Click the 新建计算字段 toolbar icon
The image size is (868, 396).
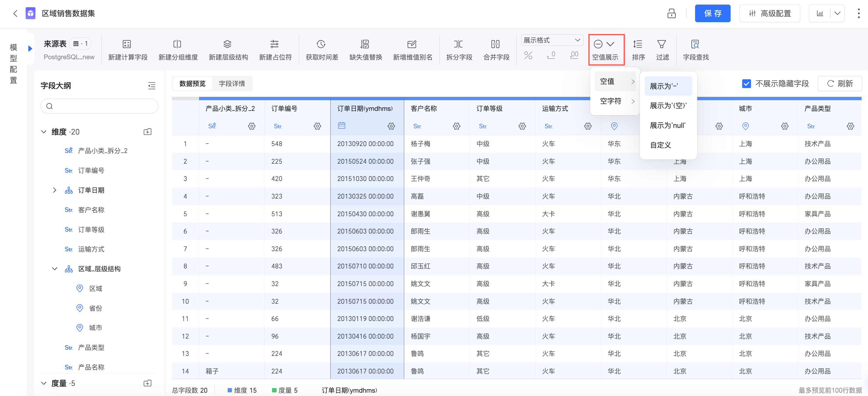[x=127, y=44]
